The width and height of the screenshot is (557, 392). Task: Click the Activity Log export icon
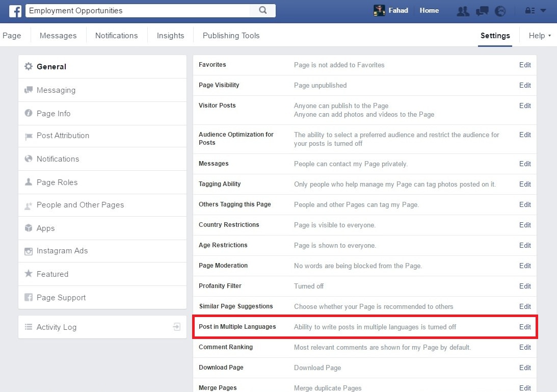pyautogui.click(x=176, y=327)
